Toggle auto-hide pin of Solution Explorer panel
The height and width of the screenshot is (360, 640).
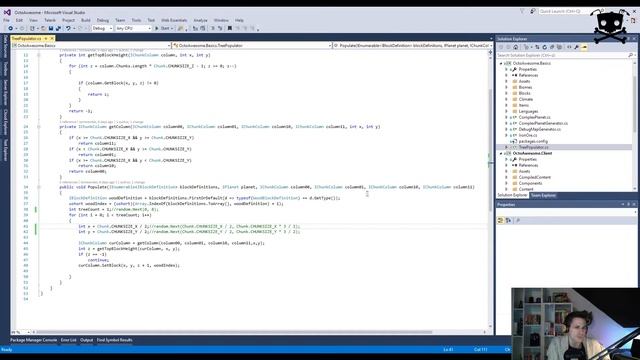tap(629, 39)
